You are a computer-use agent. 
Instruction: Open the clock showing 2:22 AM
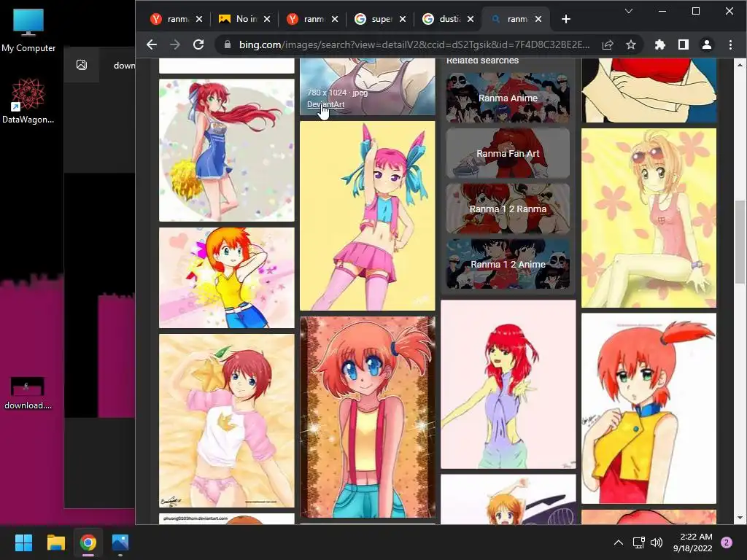click(x=693, y=542)
